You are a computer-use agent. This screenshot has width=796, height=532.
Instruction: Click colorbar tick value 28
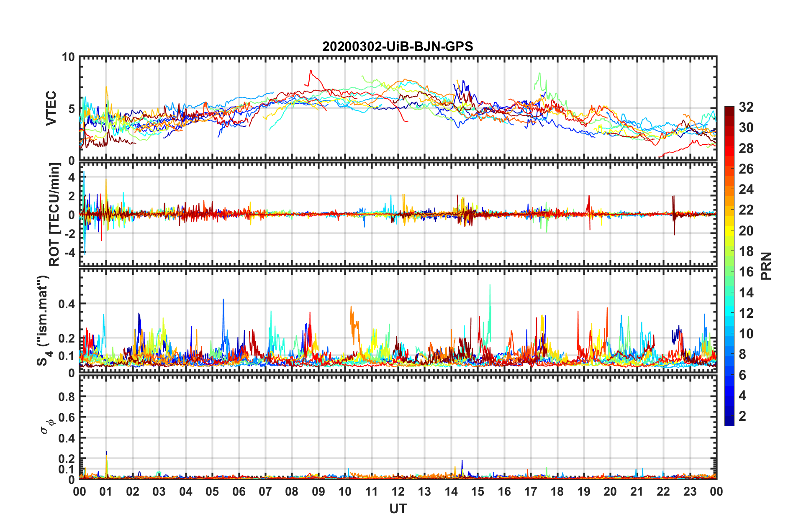click(746, 148)
